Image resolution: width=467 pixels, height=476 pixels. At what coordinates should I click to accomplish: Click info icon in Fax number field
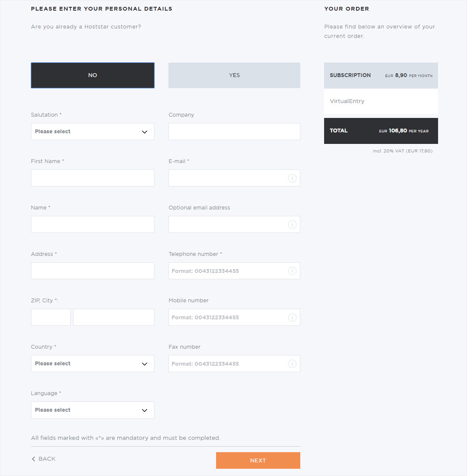point(292,364)
